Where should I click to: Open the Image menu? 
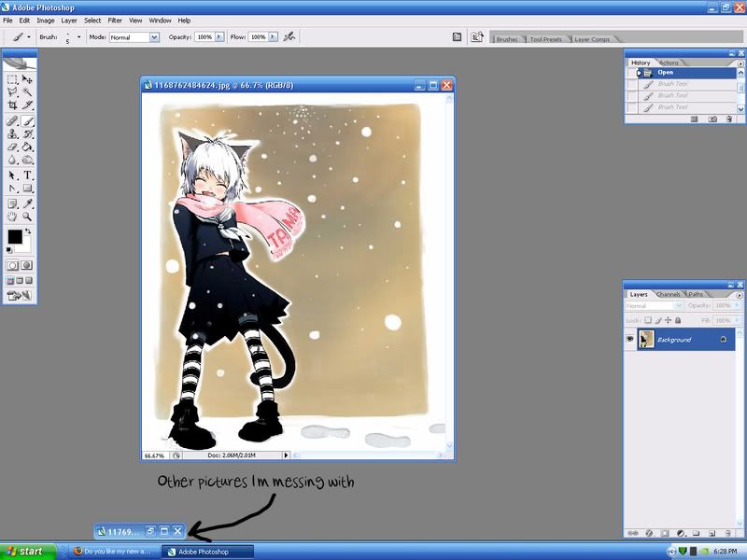(46, 21)
